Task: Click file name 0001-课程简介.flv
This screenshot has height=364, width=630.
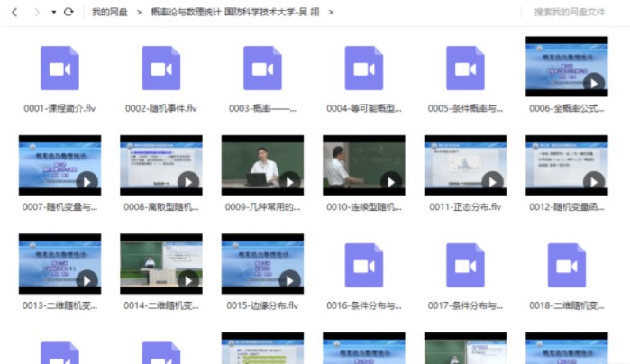Action: pyautogui.click(x=59, y=108)
